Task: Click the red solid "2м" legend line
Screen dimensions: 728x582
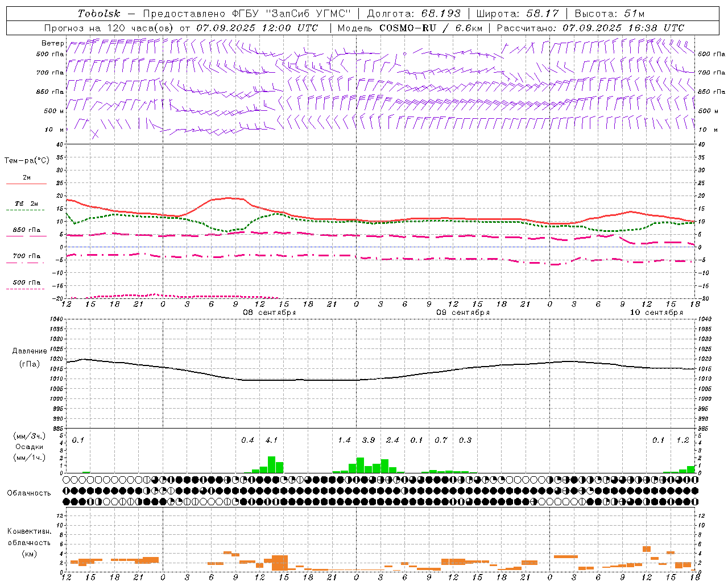Action: 26,184
